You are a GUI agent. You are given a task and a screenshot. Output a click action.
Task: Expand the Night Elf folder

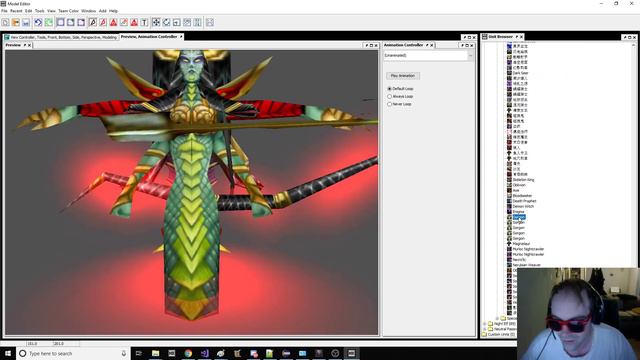coord(484,324)
